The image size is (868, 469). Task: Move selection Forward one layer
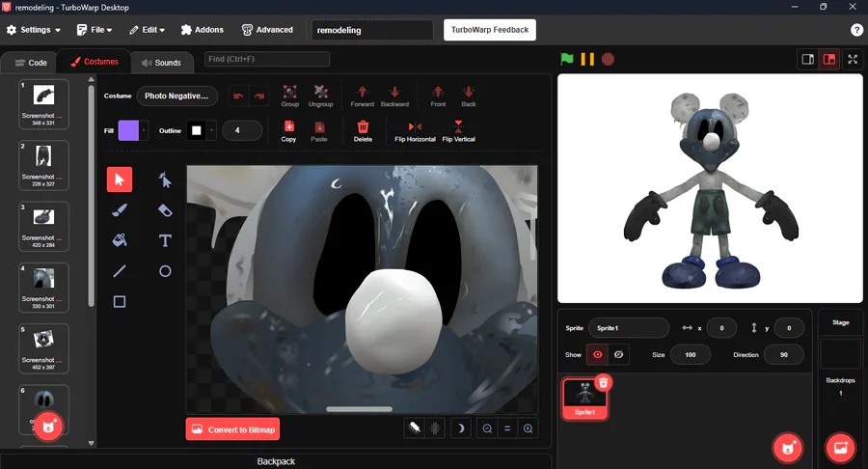(x=362, y=96)
